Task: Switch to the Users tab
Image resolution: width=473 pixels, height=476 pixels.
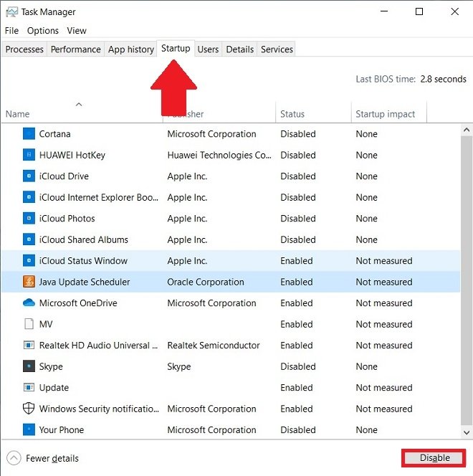Action: pyautogui.click(x=208, y=49)
